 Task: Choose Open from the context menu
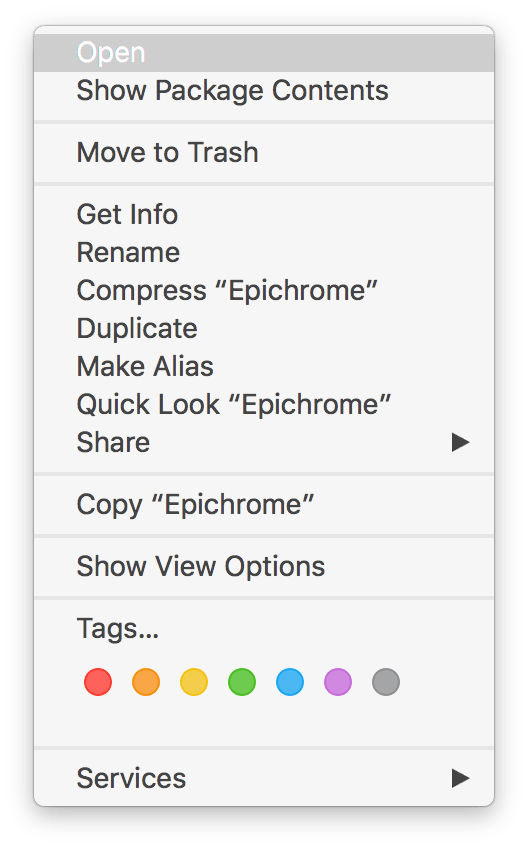click(x=264, y=53)
